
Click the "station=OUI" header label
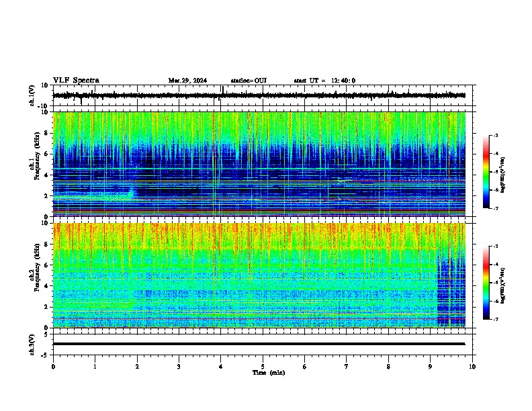coord(249,81)
